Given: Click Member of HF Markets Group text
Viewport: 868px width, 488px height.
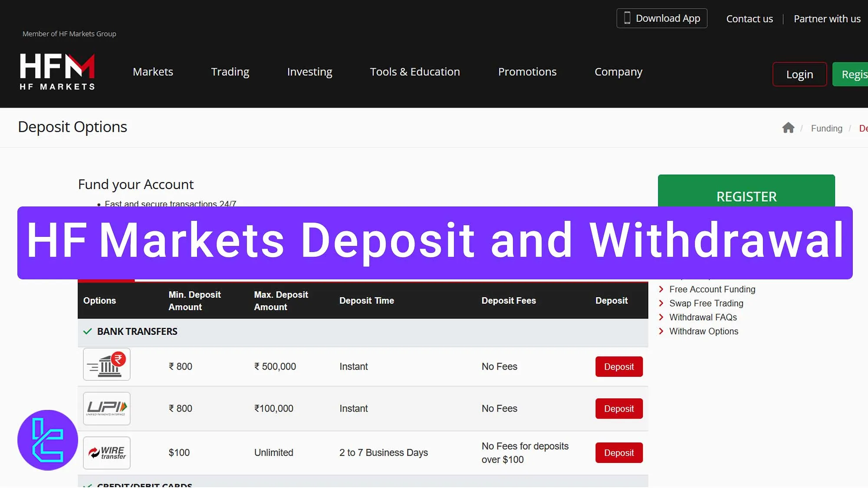Looking at the screenshot, I should click(69, 34).
